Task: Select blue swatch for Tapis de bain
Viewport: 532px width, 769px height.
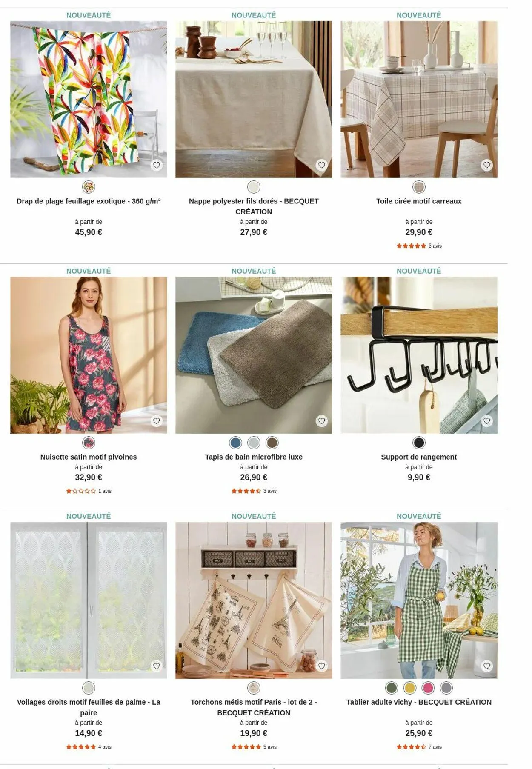Action: pos(235,443)
